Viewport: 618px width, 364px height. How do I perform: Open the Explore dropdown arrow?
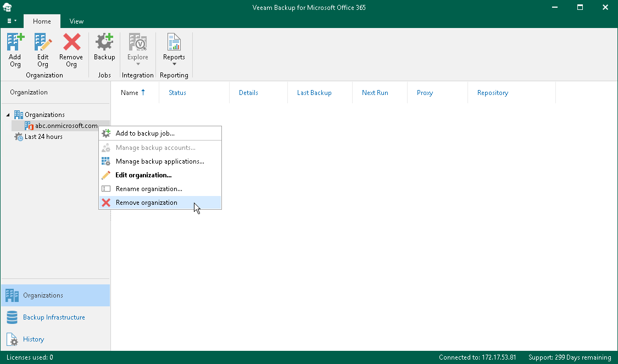pyautogui.click(x=137, y=64)
